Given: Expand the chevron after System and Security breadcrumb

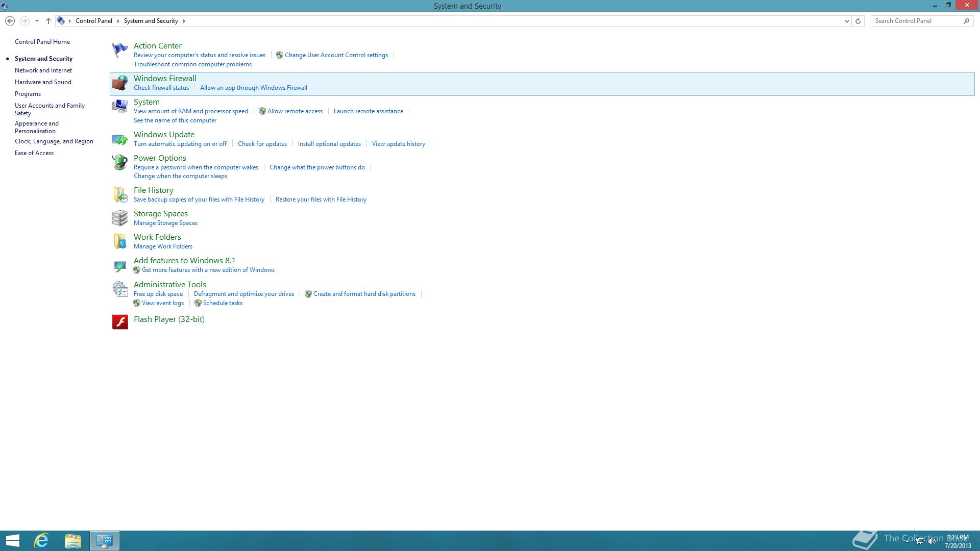Looking at the screenshot, I should click(x=184, y=21).
